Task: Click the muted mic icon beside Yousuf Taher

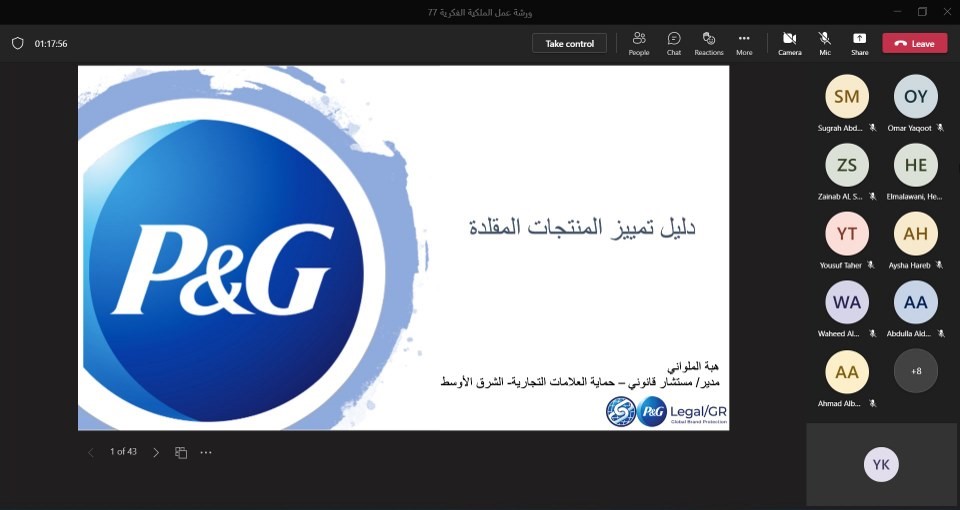Action: pos(871,265)
